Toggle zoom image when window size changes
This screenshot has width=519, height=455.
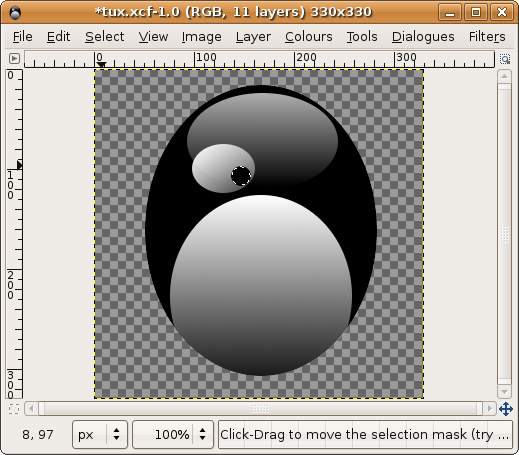pyautogui.click(x=505, y=59)
